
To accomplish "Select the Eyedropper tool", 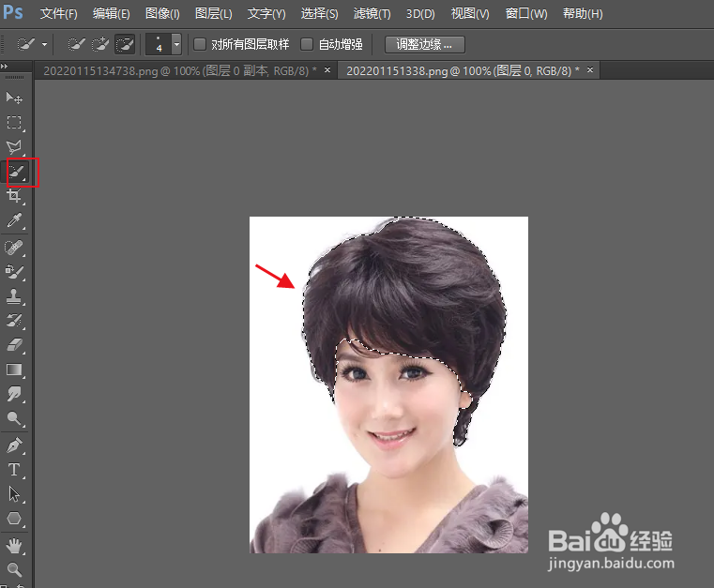I will [x=14, y=220].
